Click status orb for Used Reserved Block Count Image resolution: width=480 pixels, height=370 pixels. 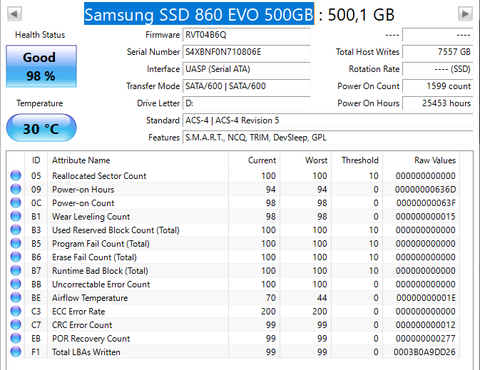[16, 230]
